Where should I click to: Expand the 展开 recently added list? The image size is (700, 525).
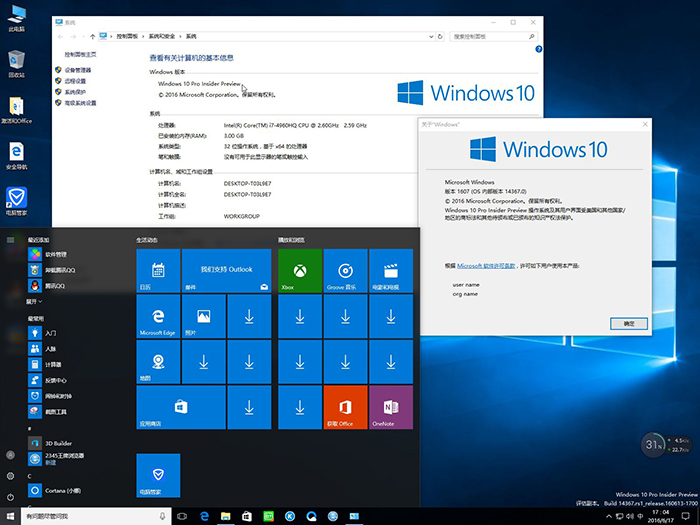click(33, 300)
